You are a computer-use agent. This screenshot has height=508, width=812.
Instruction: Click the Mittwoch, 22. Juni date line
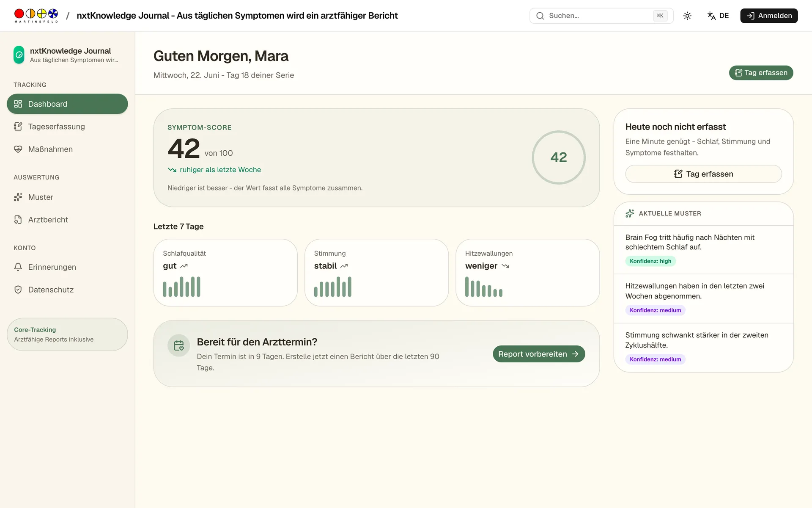(x=224, y=75)
